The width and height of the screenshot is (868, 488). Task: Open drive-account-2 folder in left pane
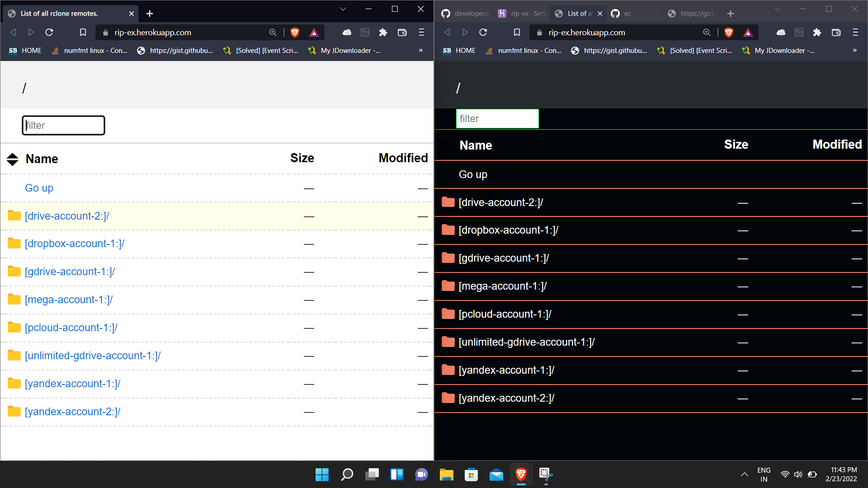[67, 216]
